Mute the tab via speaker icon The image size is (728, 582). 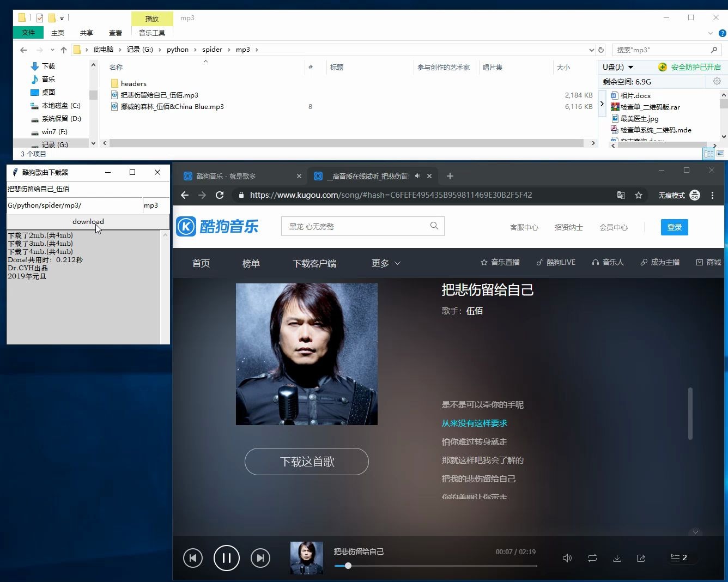tap(417, 176)
